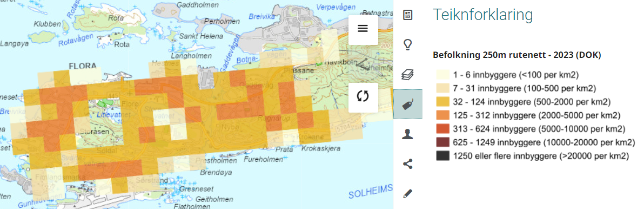Click the Fureholmen label on the map

(x=264, y=159)
